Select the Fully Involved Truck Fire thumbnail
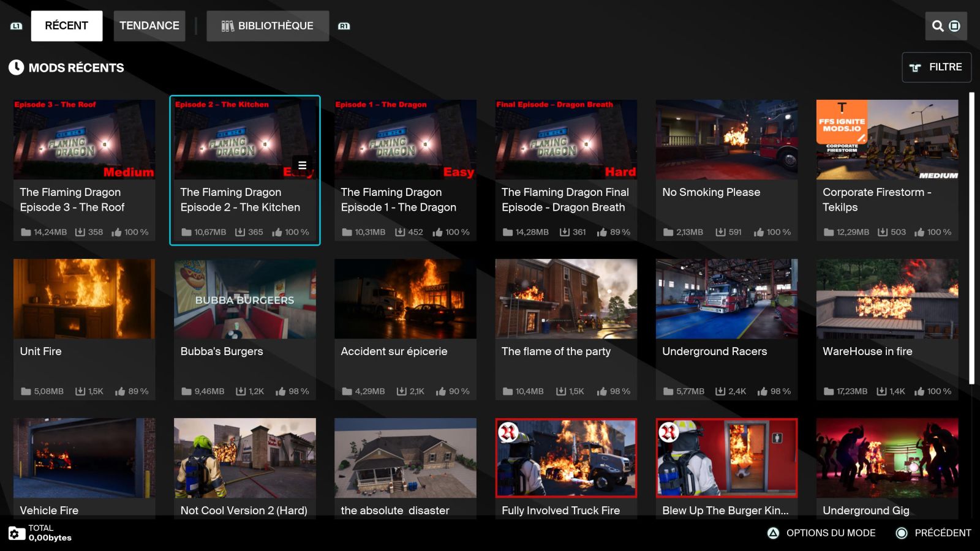Image resolution: width=980 pixels, height=551 pixels. point(566,458)
